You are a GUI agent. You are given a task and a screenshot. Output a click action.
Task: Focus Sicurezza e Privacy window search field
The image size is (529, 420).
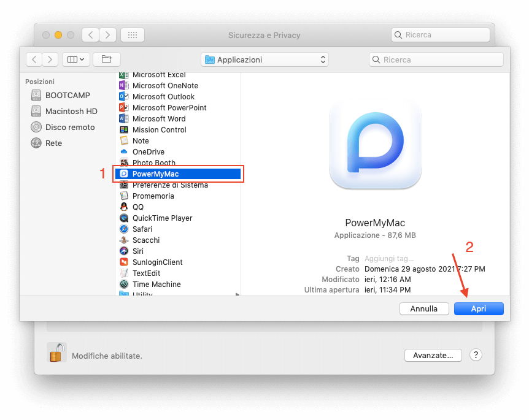click(440, 35)
